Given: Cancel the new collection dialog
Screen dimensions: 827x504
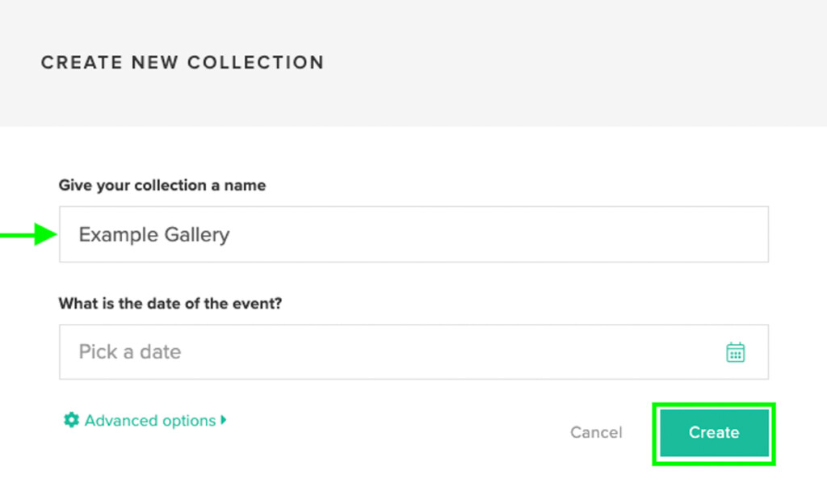Looking at the screenshot, I should pyautogui.click(x=596, y=433).
